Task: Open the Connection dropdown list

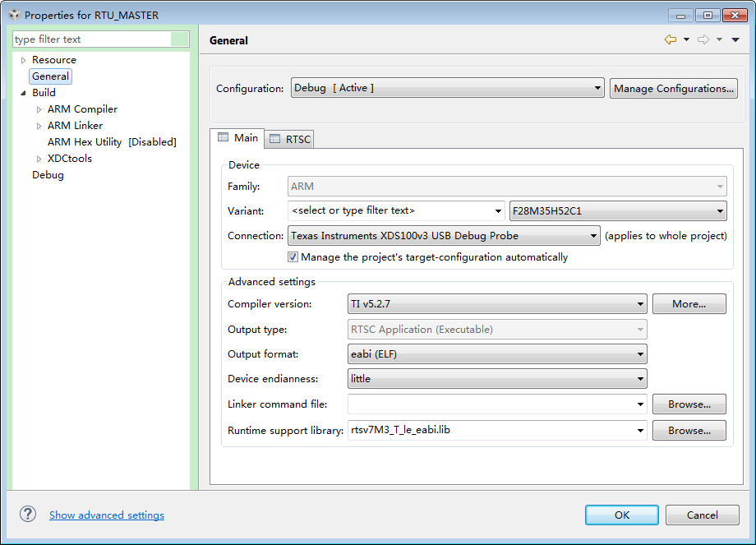Action: (x=444, y=236)
